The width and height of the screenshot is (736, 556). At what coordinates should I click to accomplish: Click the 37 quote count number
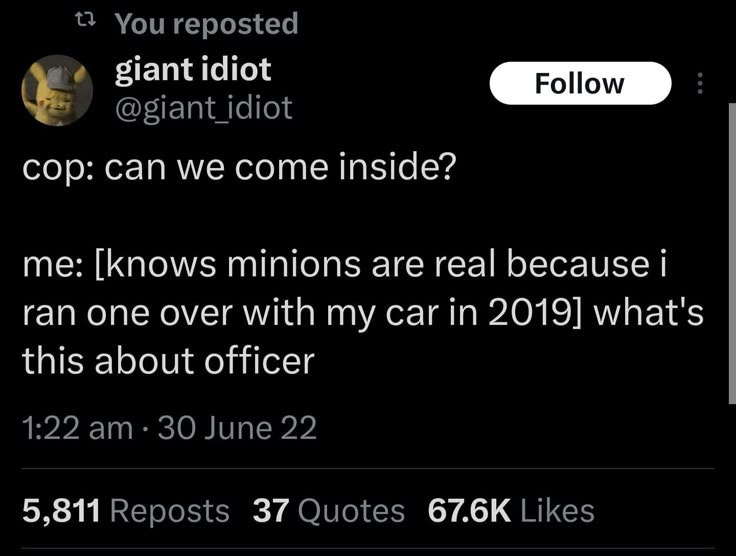270,511
